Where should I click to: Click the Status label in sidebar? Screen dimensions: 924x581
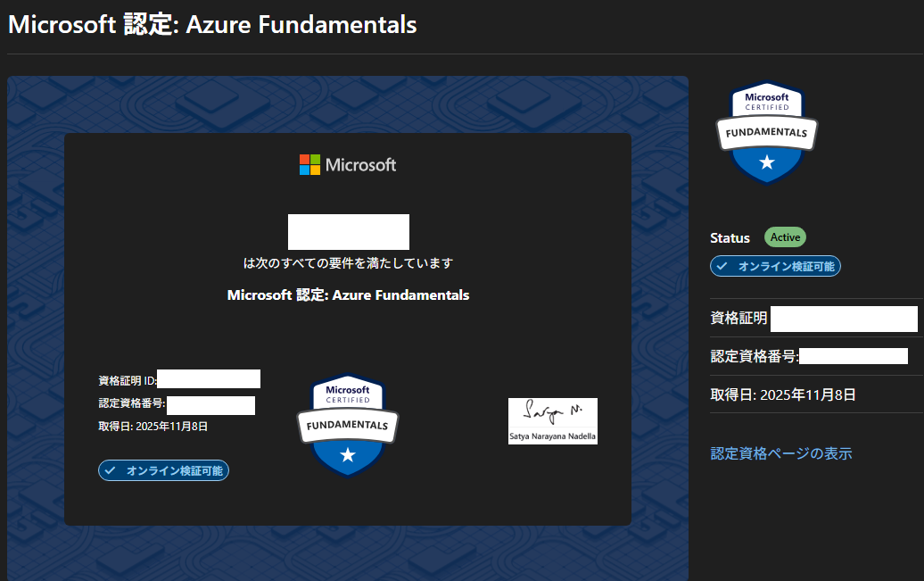(730, 237)
